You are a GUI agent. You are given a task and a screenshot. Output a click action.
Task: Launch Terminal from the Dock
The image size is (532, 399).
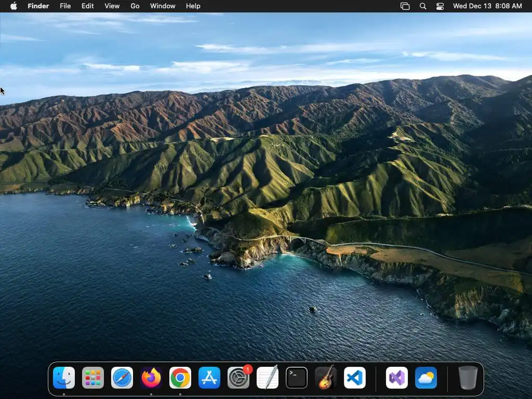297,378
